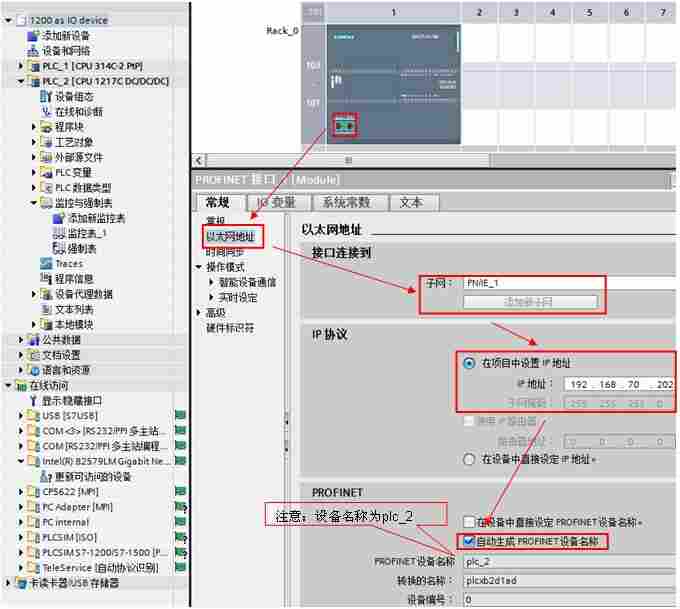Click the PROFINET port on the PLC
The image size is (680, 609).
[346, 126]
